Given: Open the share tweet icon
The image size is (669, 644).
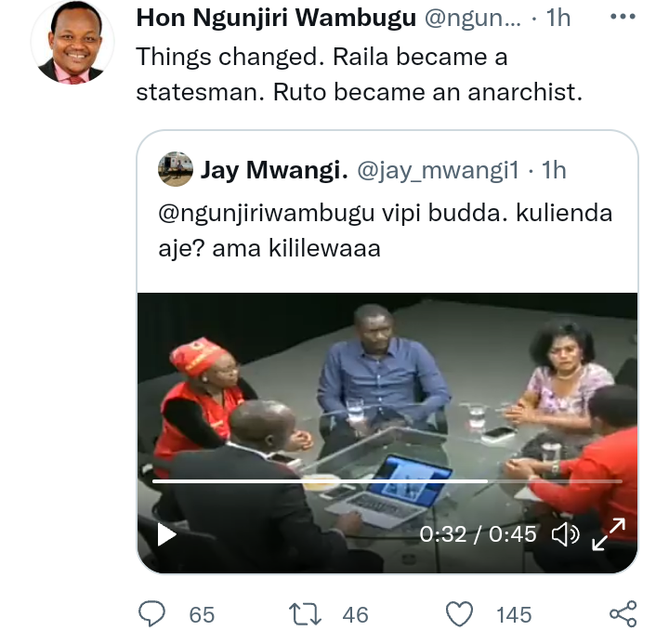Looking at the screenshot, I should click(x=623, y=613).
